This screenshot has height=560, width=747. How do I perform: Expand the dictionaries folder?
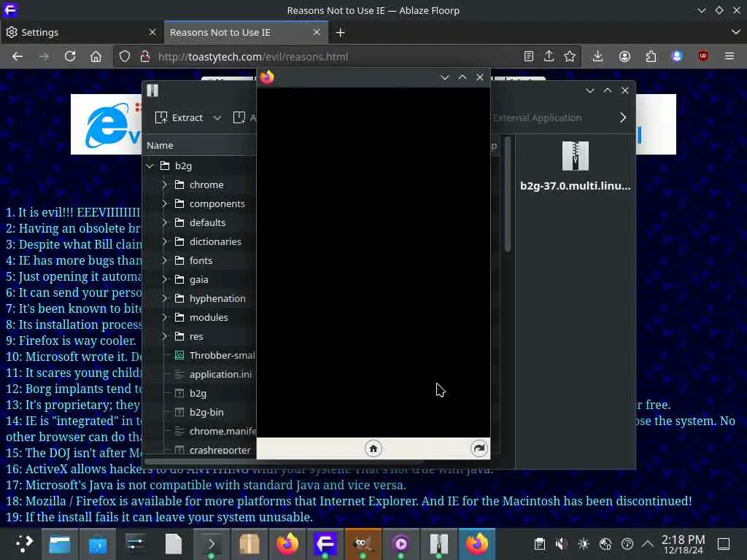pyautogui.click(x=164, y=241)
